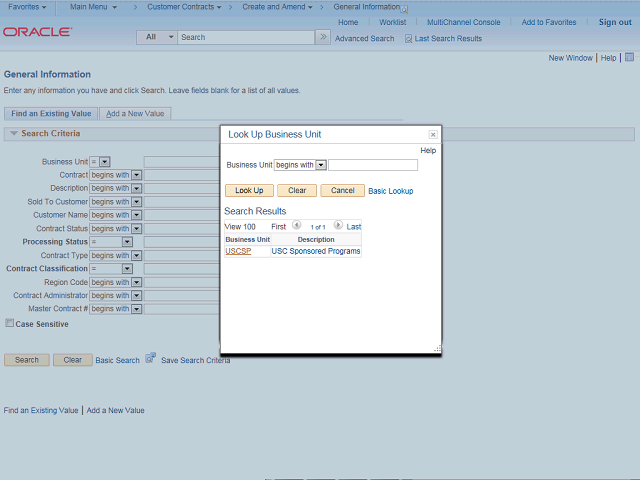Viewport: 640px width, 480px height.
Task: Open the Create and Amend breadcrumb menu
Action: coord(277,7)
